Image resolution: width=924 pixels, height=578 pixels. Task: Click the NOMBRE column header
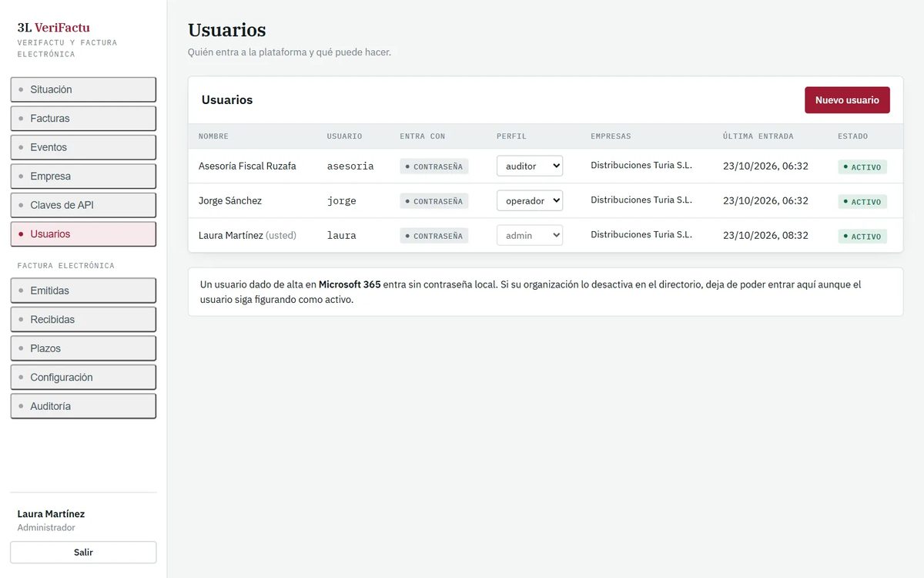(x=213, y=136)
